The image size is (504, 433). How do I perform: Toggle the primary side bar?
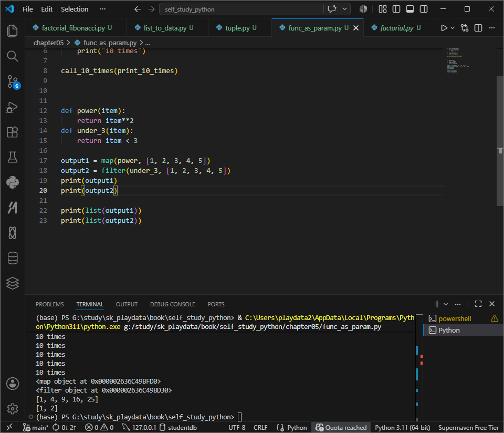pyautogui.click(x=396, y=9)
